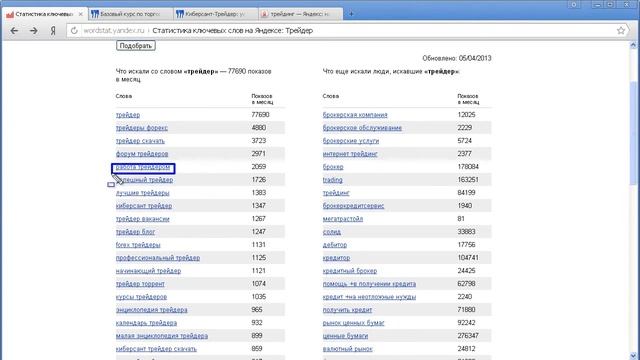Open the энциклопедия трейдера link

151,310
